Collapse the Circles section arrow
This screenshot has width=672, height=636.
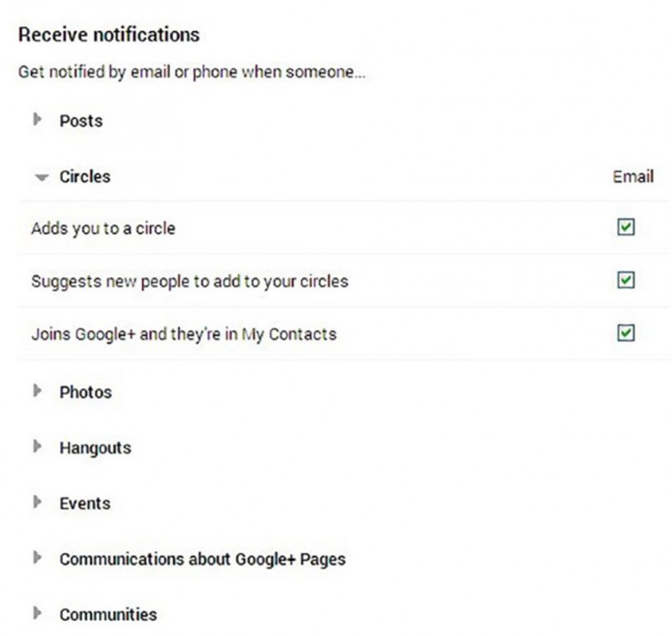(42, 177)
